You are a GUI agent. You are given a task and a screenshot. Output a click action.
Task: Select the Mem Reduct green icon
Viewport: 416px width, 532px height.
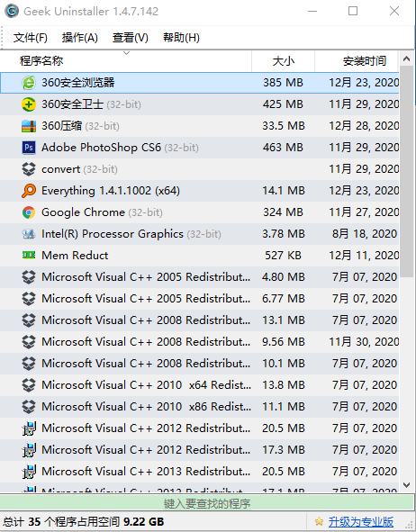pos(29,255)
